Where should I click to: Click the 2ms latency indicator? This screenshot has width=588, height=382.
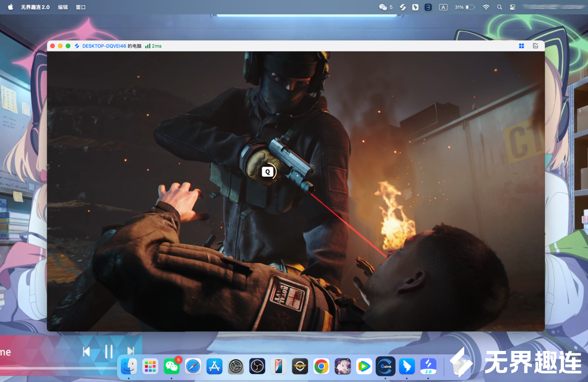coord(153,46)
